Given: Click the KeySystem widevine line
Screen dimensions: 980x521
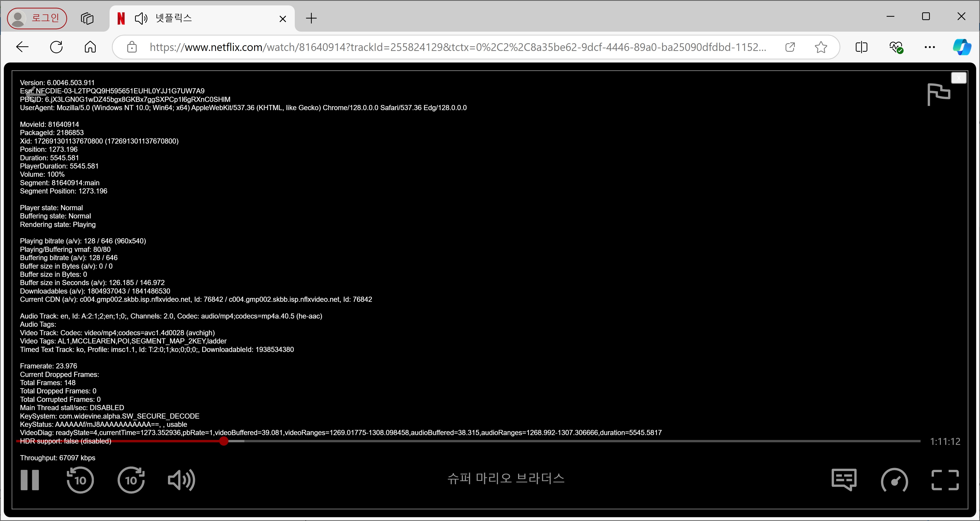Looking at the screenshot, I should [x=110, y=416].
